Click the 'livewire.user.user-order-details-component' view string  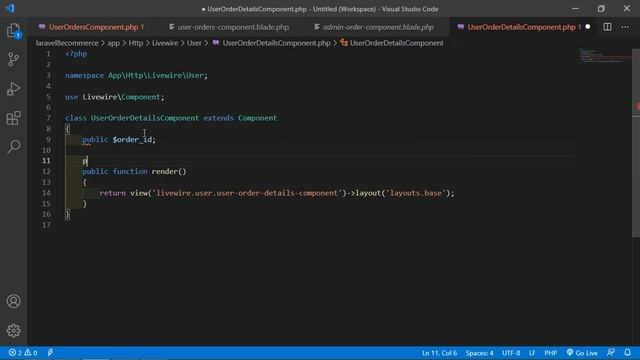247,193
